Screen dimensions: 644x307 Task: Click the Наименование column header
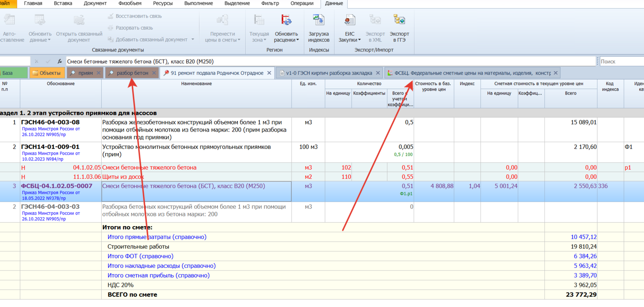click(x=196, y=83)
